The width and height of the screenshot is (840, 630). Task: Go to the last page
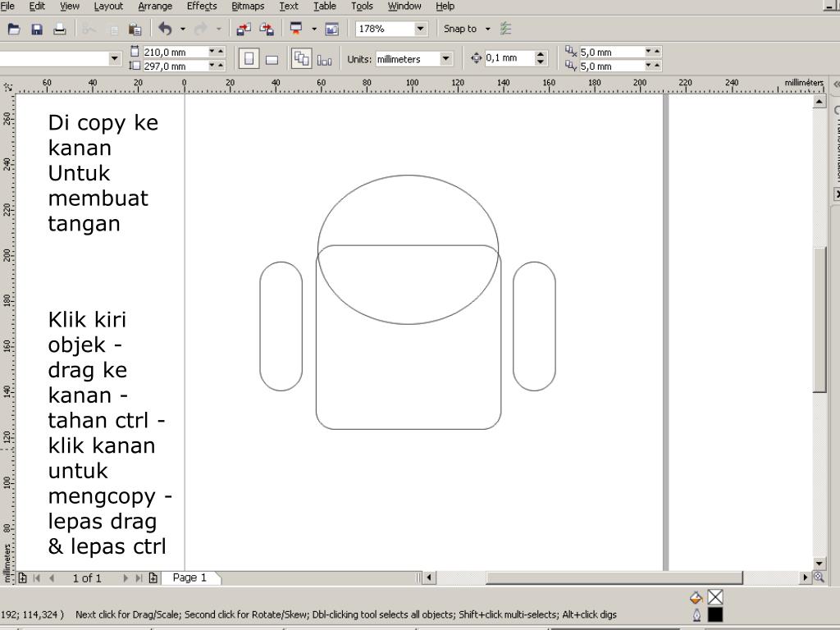tap(139, 578)
